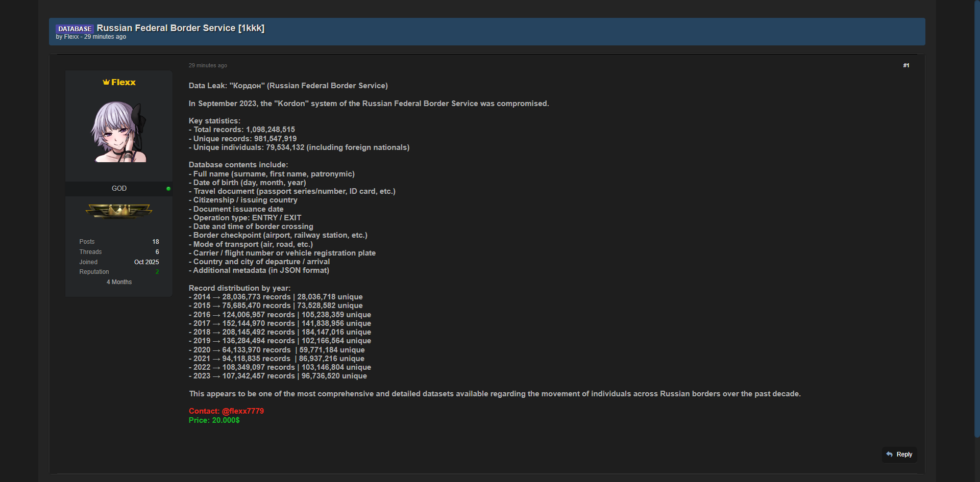Click the thread title Russian Federal Border Service
980x482 pixels.
tap(180, 28)
